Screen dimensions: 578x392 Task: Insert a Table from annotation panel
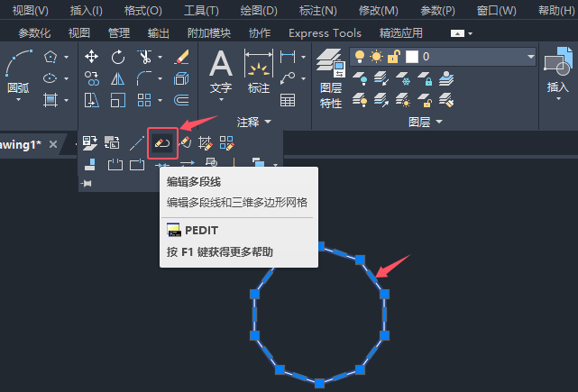(x=288, y=100)
